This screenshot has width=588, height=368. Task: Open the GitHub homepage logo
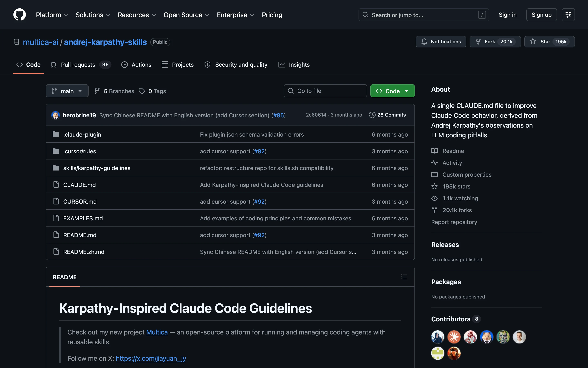[x=19, y=15]
